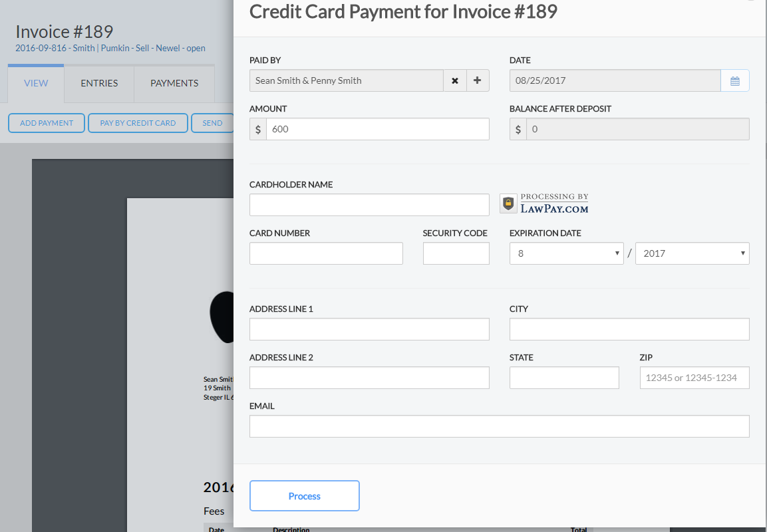Screen dimensions: 767x532
Task: Open the expiration year dropdown
Action: [x=692, y=253]
